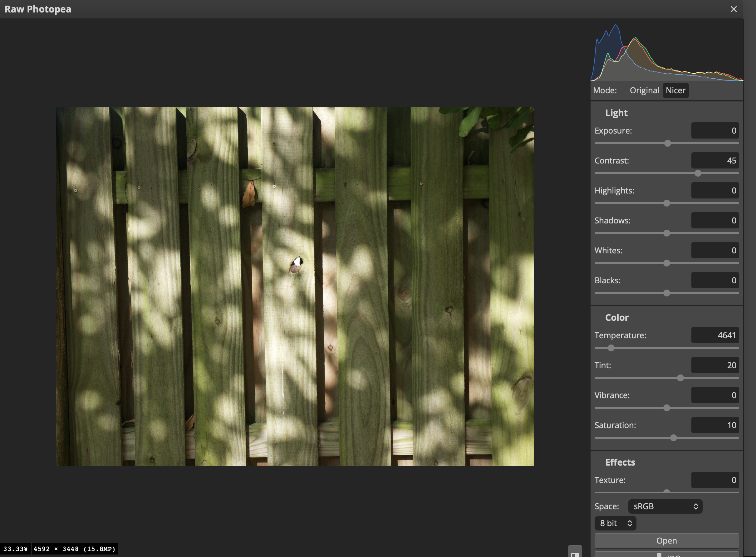Click the Blacks value field

[714, 280]
